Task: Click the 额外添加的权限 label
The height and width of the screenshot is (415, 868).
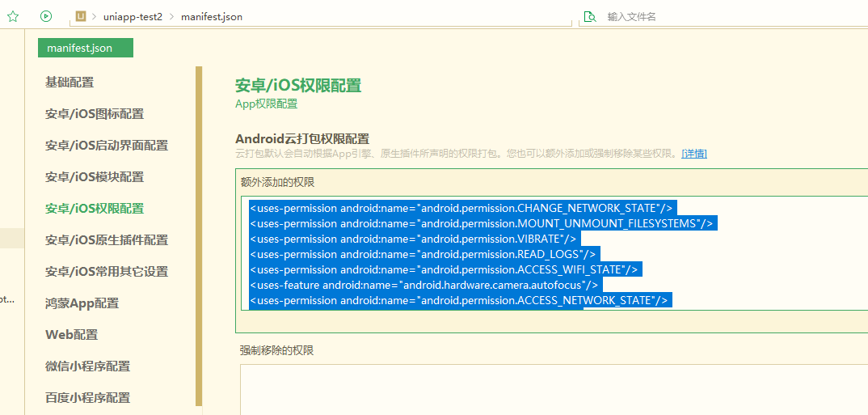Action: pyautogui.click(x=277, y=183)
